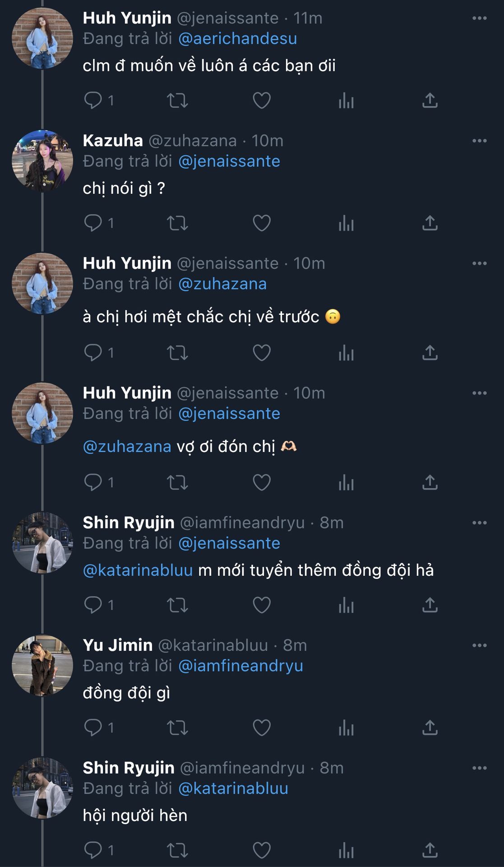Reply to Shin Ryujin's "hội người hèn" tweet
The height and width of the screenshot is (867, 504).
coord(93,850)
